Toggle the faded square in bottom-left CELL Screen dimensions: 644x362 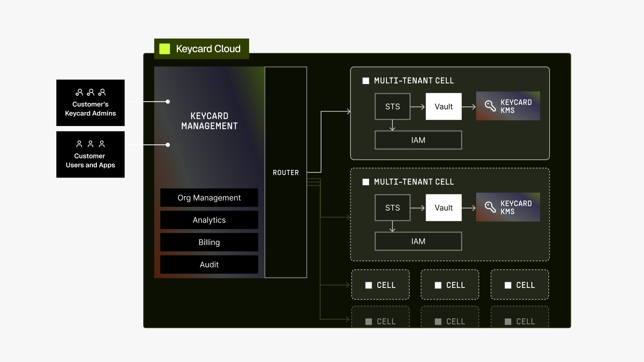(x=369, y=322)
